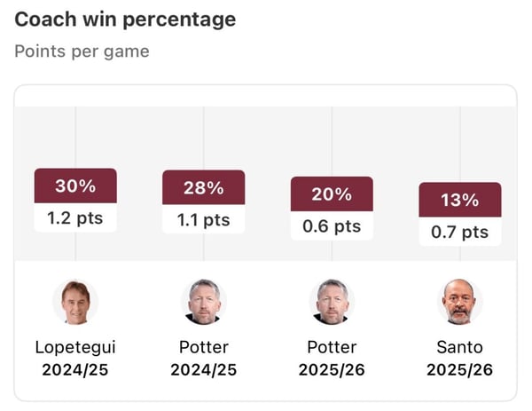532x411 pixels.
Task: Click Santo's profile photo
Action: tap(459, 302)
